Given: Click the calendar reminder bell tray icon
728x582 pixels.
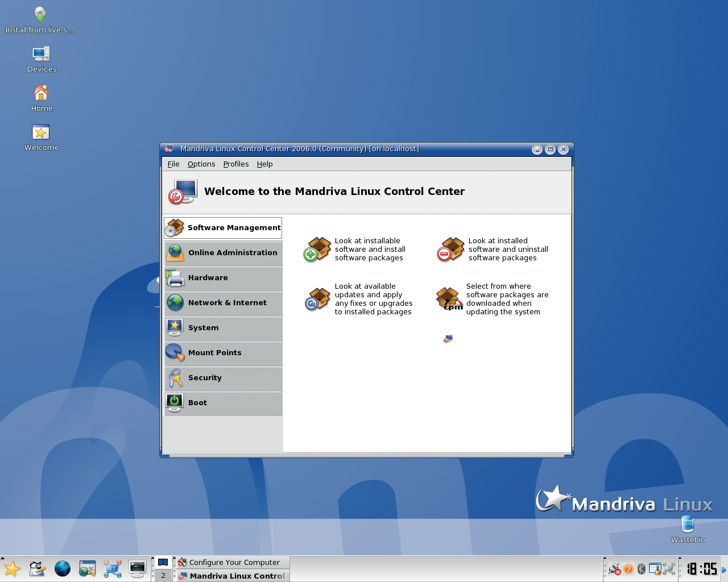Looking at the screenshot, I should point(655,569).
